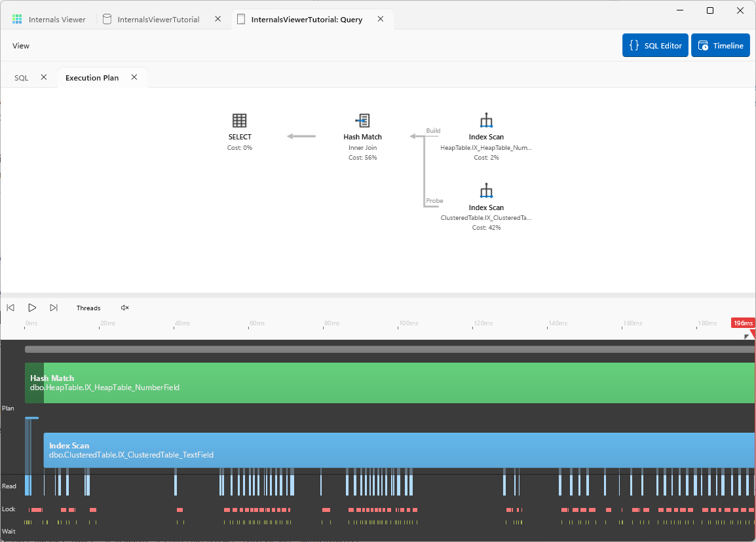Switch to the SQL sub-tab
Viewport: 756px width, 542px height.
tap(21, 77)
